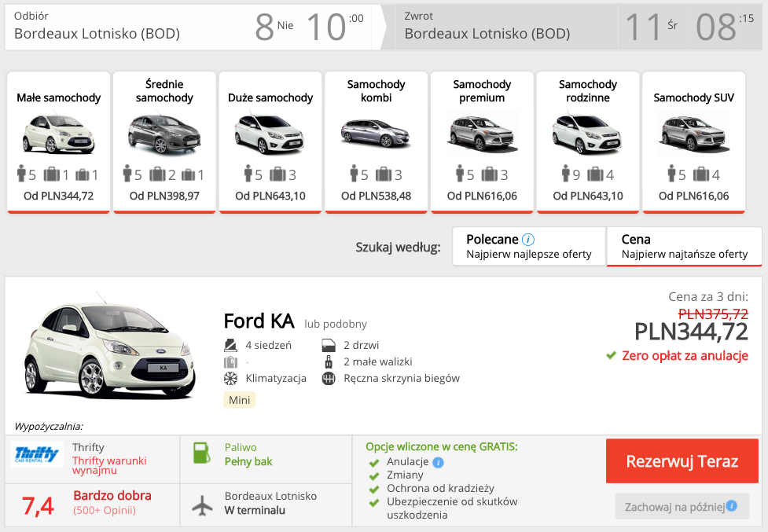Click the airplane location icon
Image resolution: width=768 pixels, height=532 pixels.
click(x=202, y=504)
